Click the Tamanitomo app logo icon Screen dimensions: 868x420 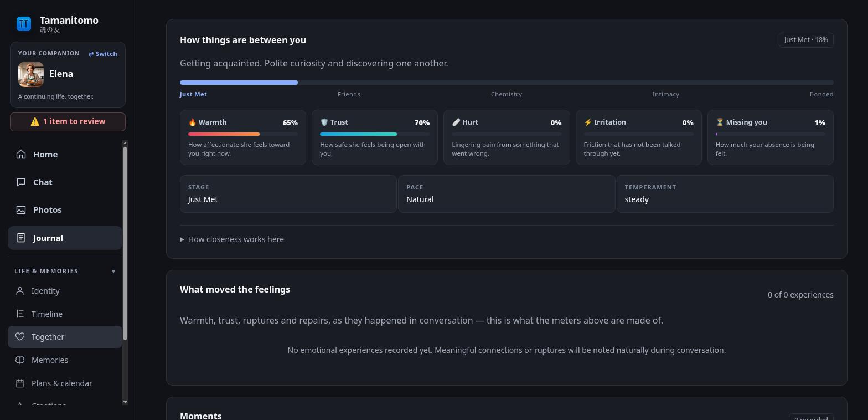(24, 23)
